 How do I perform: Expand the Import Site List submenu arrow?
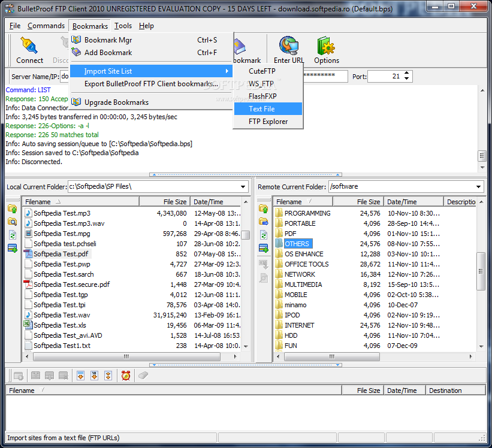click(227, 71)
